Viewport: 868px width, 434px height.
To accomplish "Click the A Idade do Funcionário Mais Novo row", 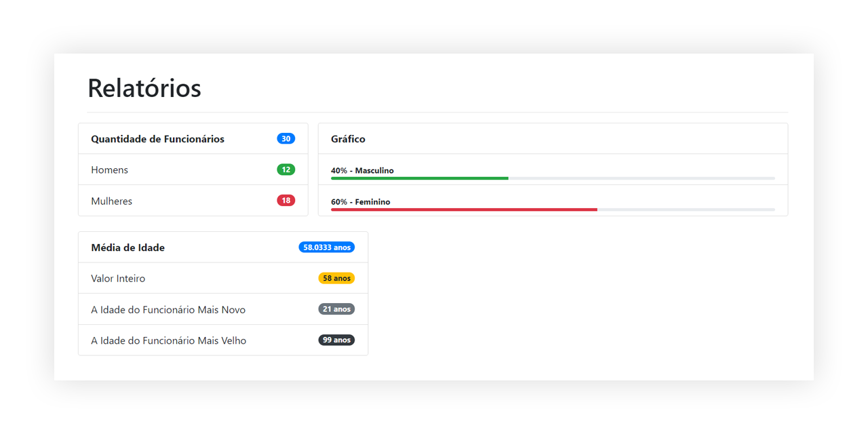I will click(x=168, y=309).
